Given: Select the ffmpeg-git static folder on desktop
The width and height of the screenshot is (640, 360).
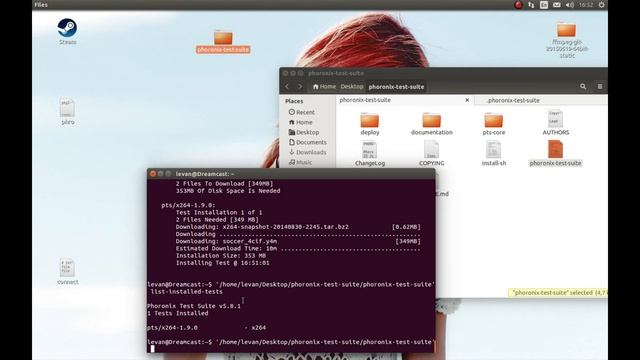Looking at the screenshot, I should point(567,40).
